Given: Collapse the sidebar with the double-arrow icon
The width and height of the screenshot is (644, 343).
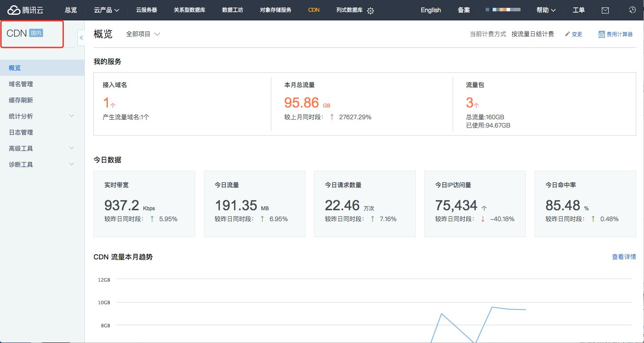Looking at the screenshot, I should (x=81, y=38).
